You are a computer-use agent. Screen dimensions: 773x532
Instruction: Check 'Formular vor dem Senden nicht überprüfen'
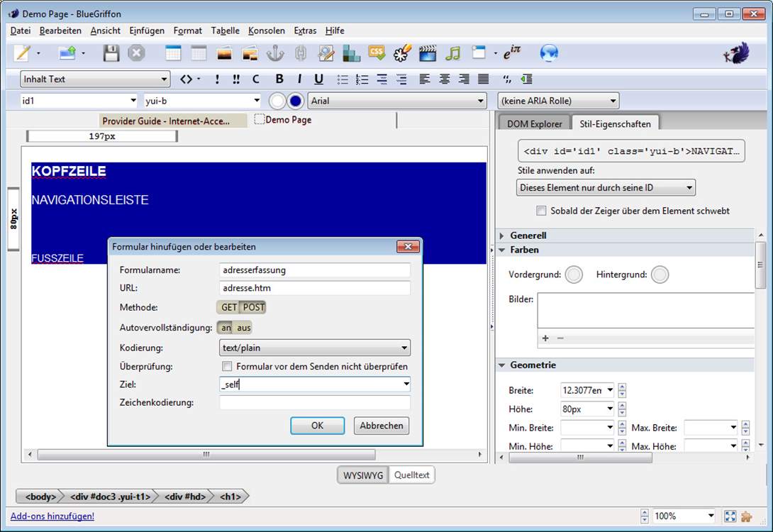pyautogui.click(x=227, y=366)
